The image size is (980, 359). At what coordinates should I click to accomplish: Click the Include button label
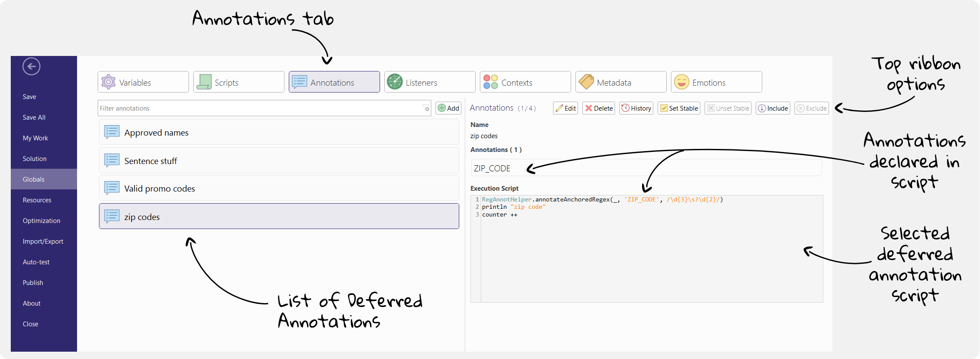778,108
